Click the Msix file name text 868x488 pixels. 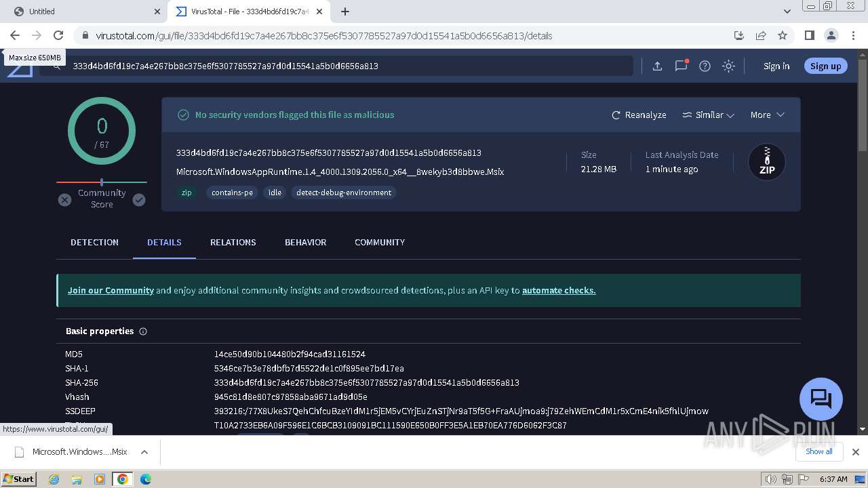point(340,172)
